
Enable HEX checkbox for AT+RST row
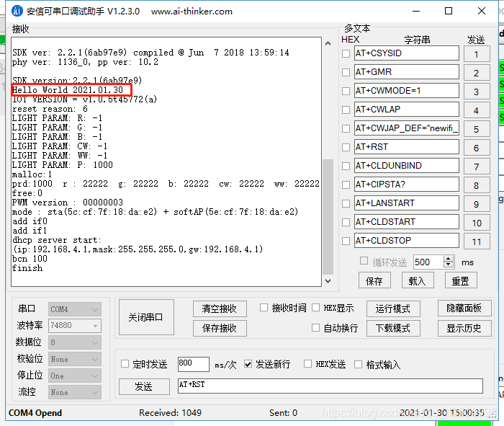pos(346,147)
